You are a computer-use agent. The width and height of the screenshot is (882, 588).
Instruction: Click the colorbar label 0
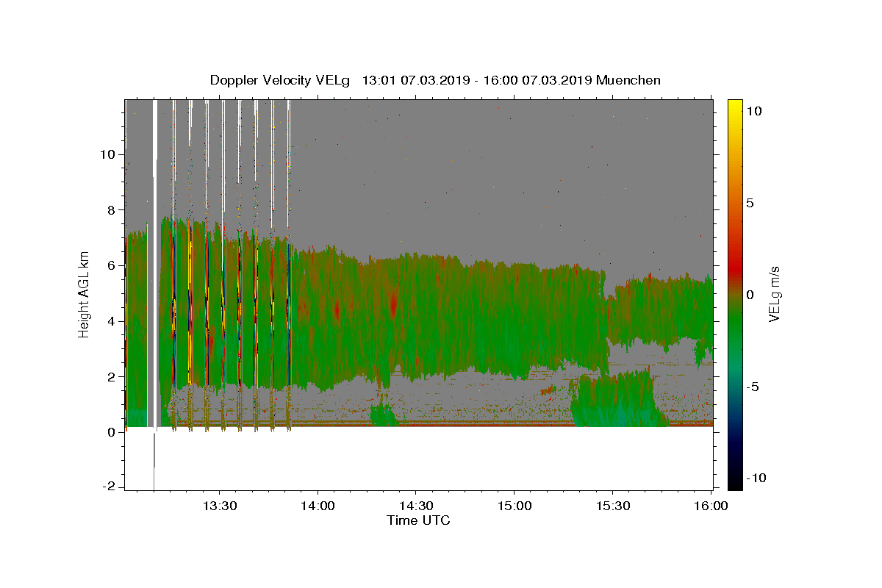tap(750, 295)
